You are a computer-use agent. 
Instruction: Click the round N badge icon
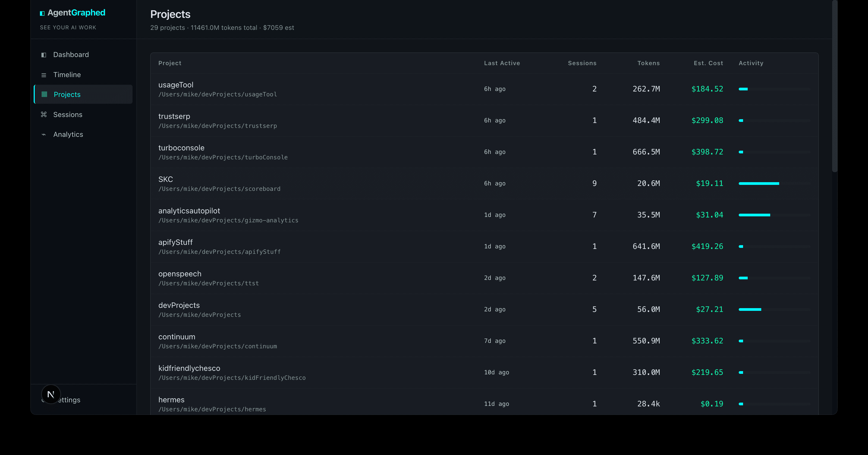click(51, 394)
